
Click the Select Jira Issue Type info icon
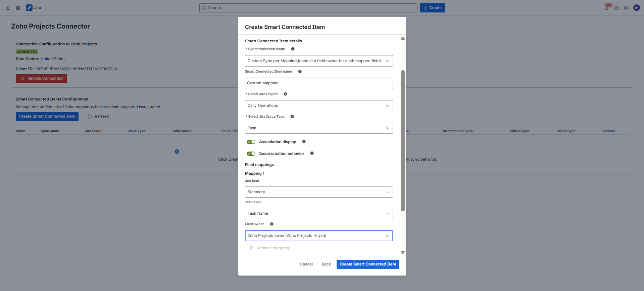pos(292,117)
